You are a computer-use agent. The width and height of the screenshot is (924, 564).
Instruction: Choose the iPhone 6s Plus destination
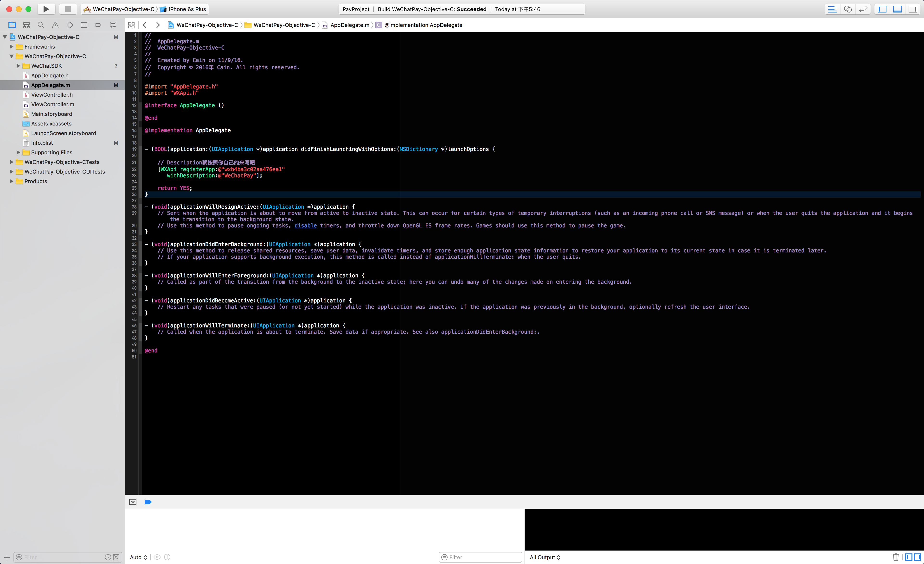tap(187, 9)
